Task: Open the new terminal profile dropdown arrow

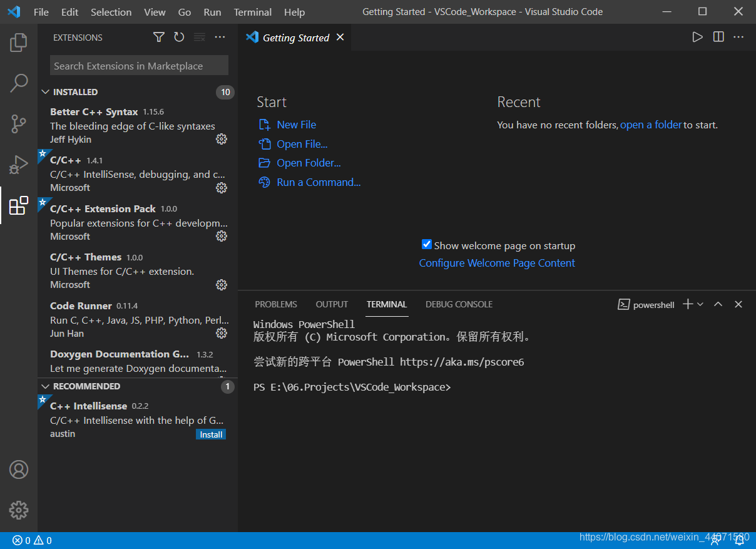Action: click(700, 304)
